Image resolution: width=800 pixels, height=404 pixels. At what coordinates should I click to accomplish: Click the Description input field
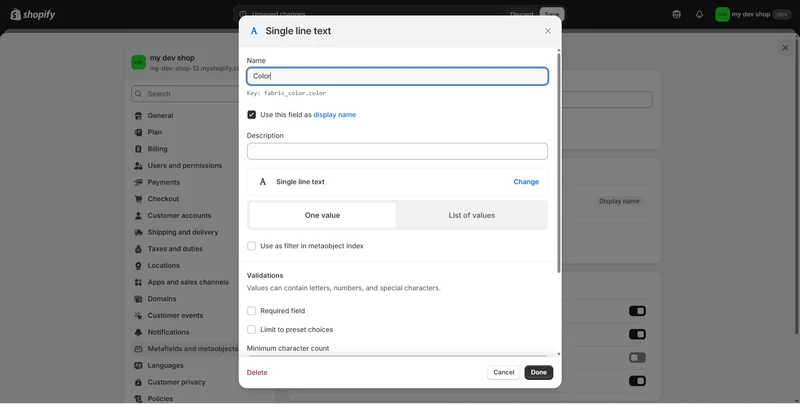[397, 152]
